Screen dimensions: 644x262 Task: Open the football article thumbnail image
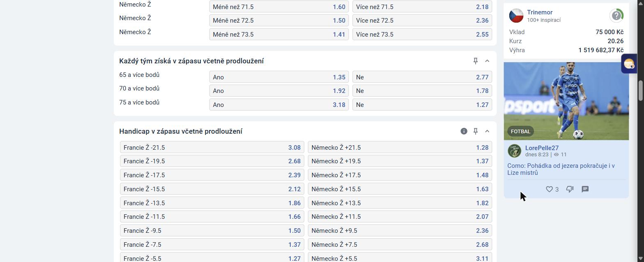tap(566, 101)
